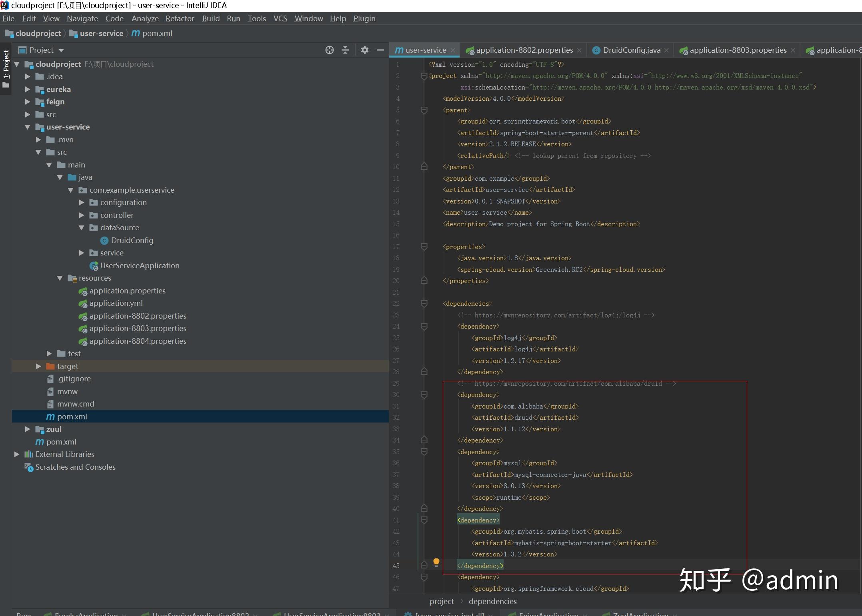Click the .gitignore file icon

click(x=50, y=379)
